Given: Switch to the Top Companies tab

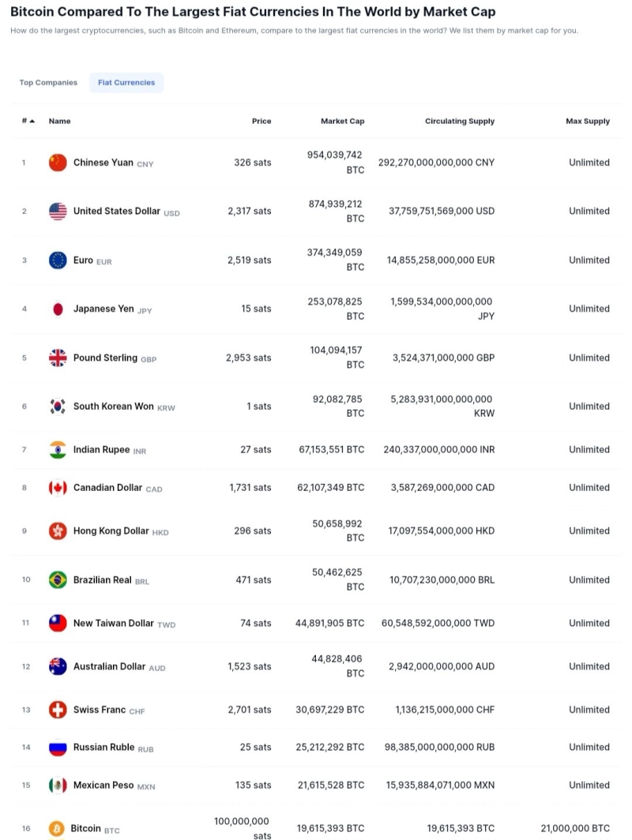Looking at the screenshot, I should point(48,83).
